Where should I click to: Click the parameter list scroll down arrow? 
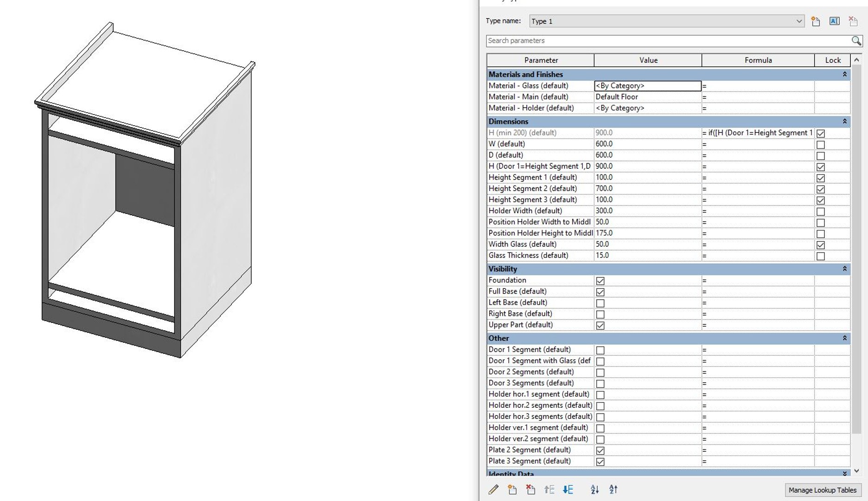point(856,470)
